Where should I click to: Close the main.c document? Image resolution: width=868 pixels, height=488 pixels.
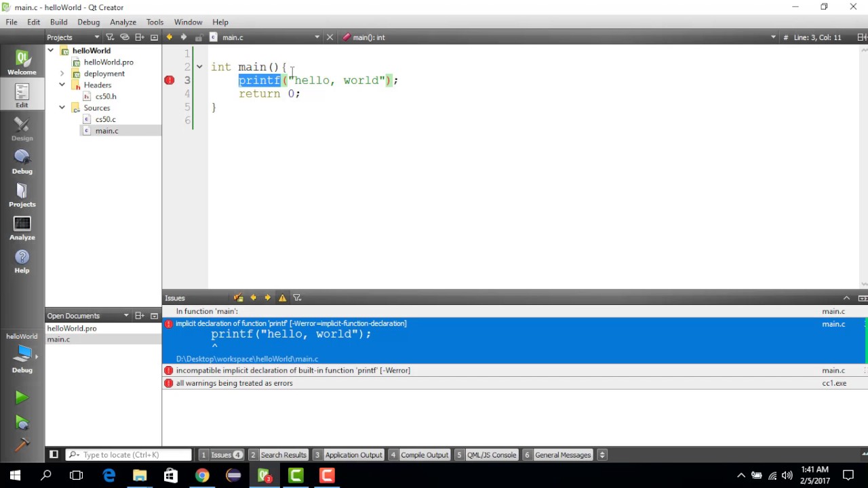[330, 37]
